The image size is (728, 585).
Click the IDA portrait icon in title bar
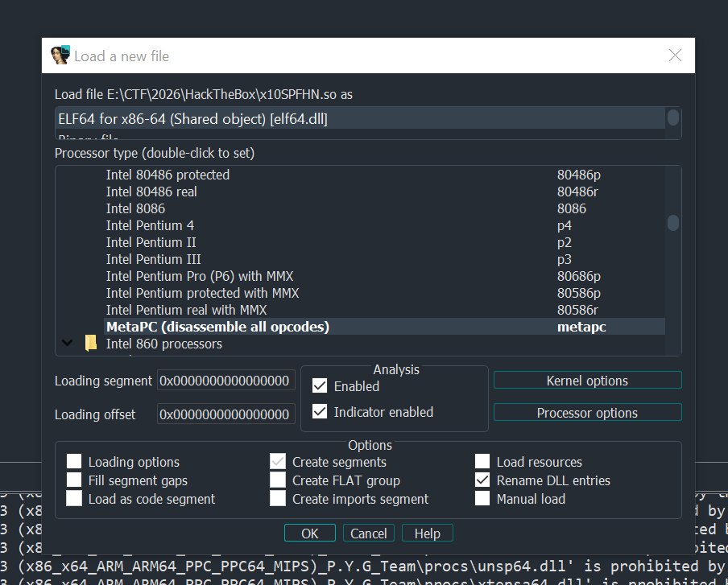point(60,56)
